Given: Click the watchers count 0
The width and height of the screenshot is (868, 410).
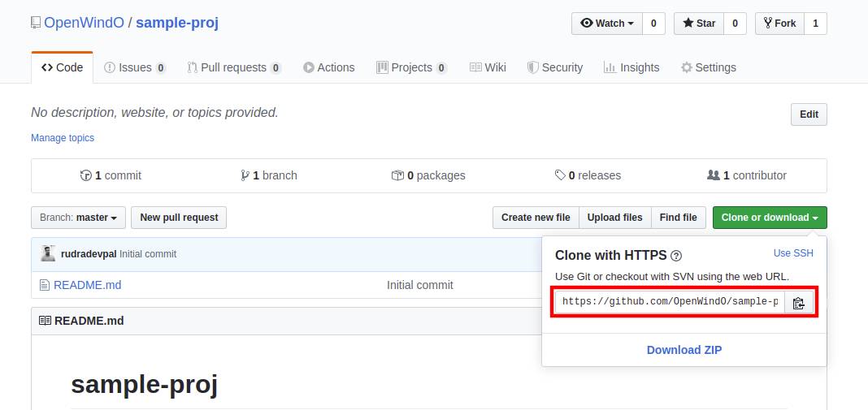Looking at the screenshot, I should coord(653,24).
